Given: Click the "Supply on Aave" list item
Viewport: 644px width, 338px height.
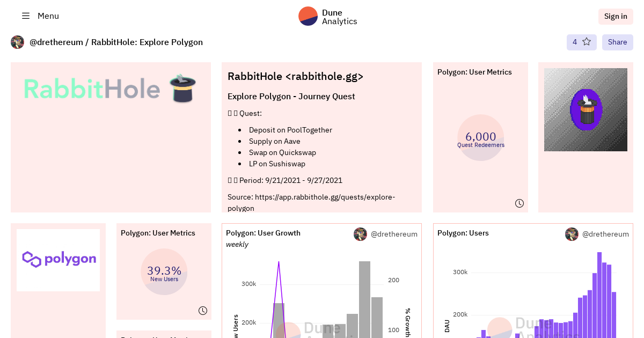Looking at the screenshot, I should (x=275, y=141).
